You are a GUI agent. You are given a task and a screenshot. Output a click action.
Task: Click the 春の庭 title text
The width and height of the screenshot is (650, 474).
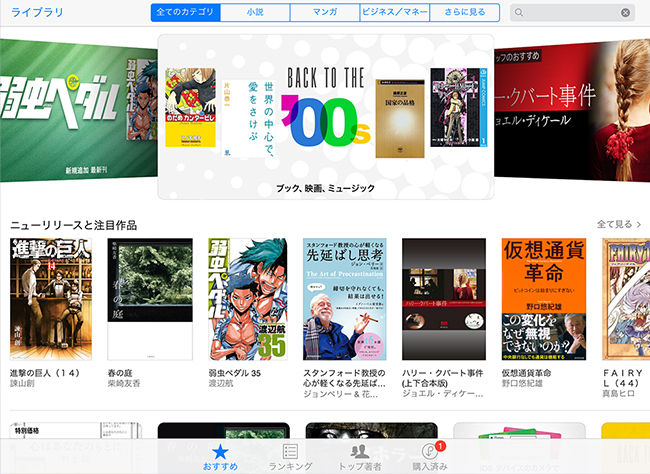pos(120,373)
